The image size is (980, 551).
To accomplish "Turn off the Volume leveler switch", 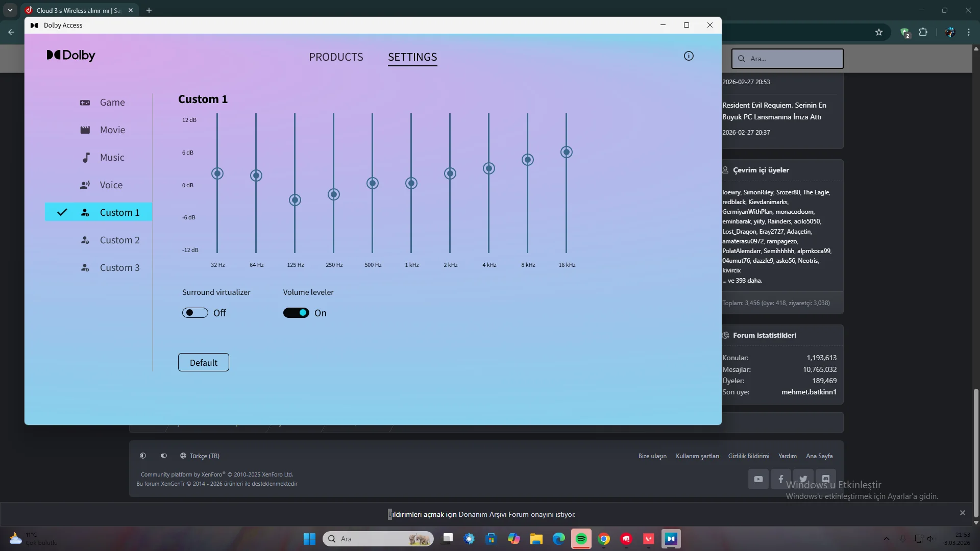I will click(296, 313).
